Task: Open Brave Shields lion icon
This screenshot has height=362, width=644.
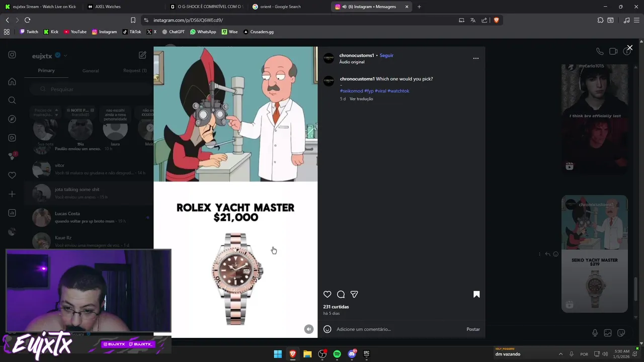Action: click(x=496, y=20)
